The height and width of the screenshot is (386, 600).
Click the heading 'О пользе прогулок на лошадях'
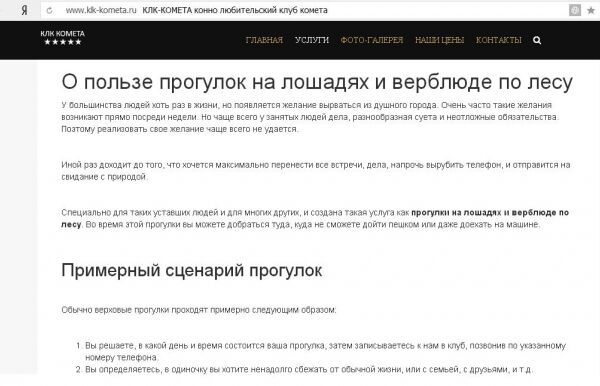coord(317,82)
